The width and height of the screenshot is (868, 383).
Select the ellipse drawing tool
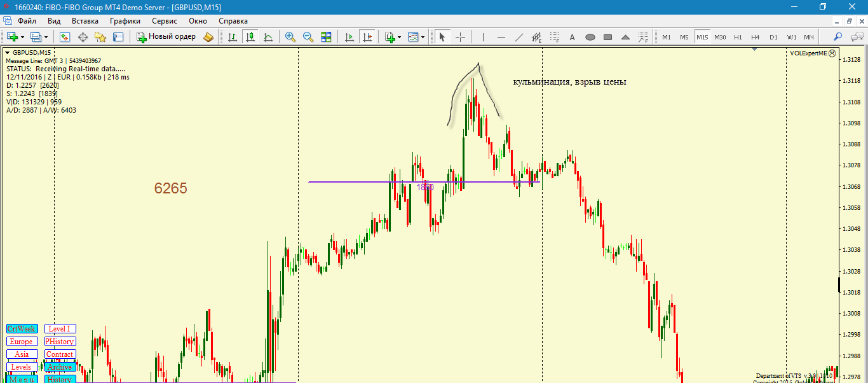click(590, 37)
